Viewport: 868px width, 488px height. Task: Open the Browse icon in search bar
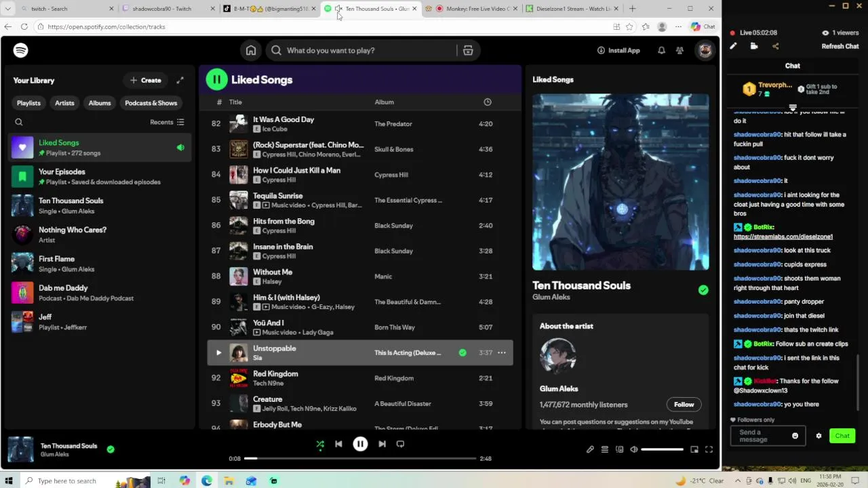click(x=468, y=50)
